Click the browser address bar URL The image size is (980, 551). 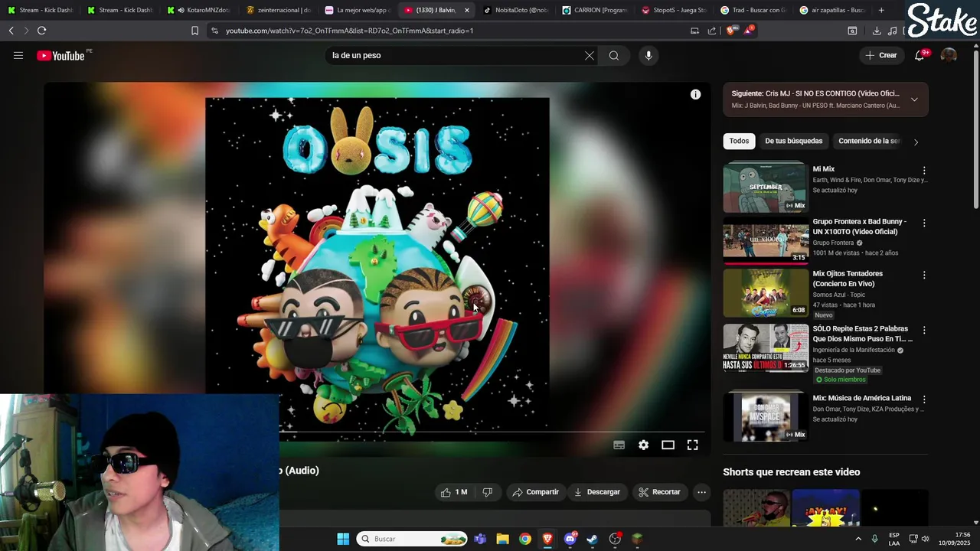coord(350,31)
